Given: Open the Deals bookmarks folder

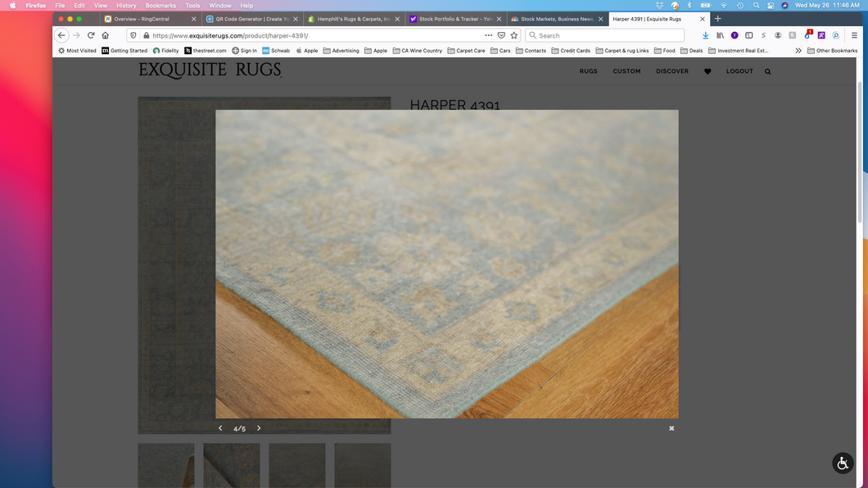Looking at the screenshot, I should pos(691,50).
